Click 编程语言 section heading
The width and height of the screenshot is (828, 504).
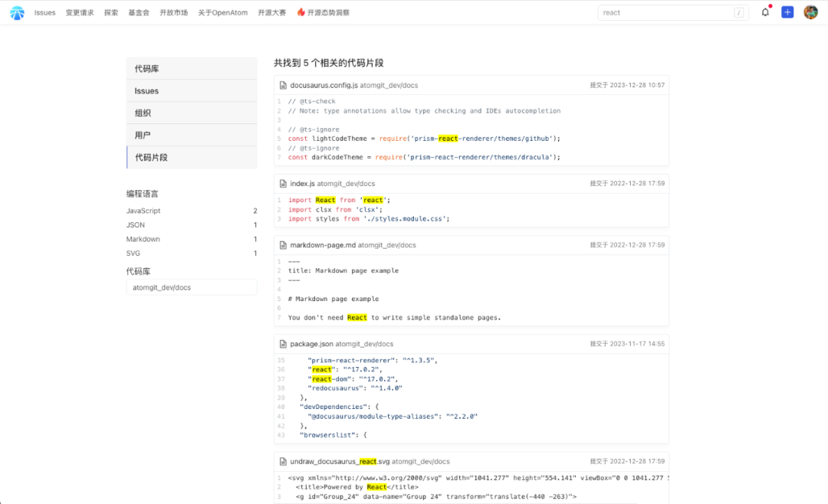pyautogui.click(x=142, y=194)
